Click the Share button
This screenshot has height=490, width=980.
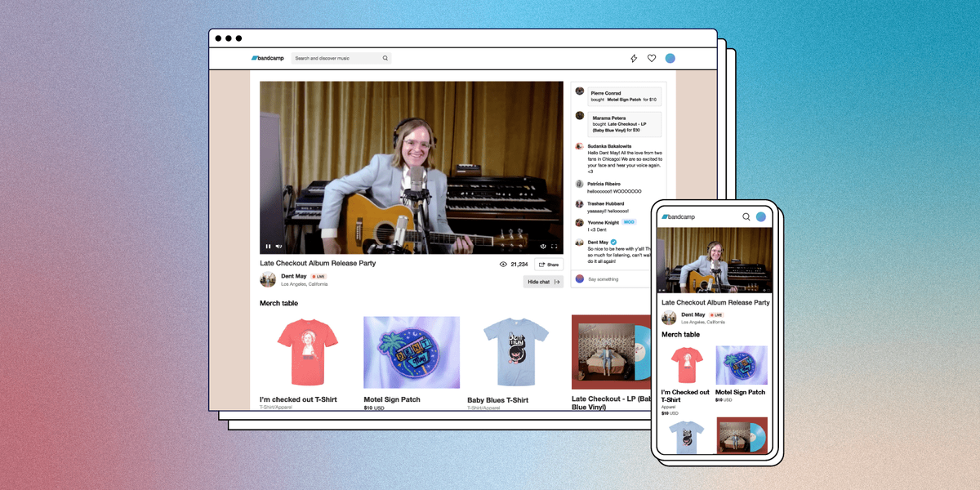[549, 264]
